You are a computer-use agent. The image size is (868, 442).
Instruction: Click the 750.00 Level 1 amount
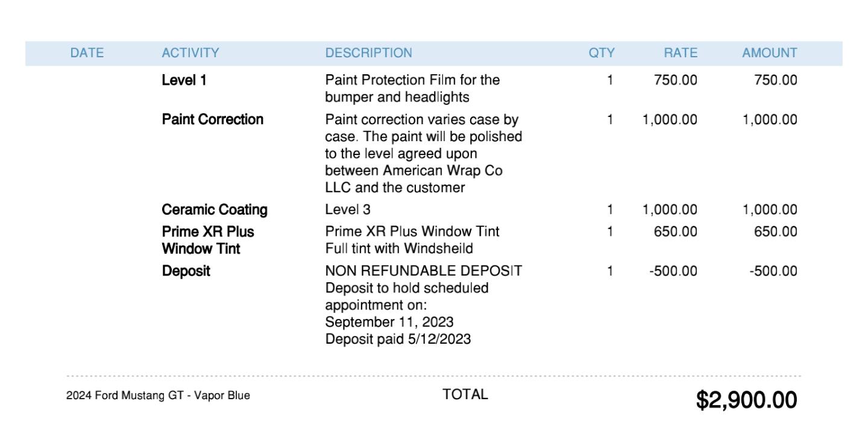point(776,80)
